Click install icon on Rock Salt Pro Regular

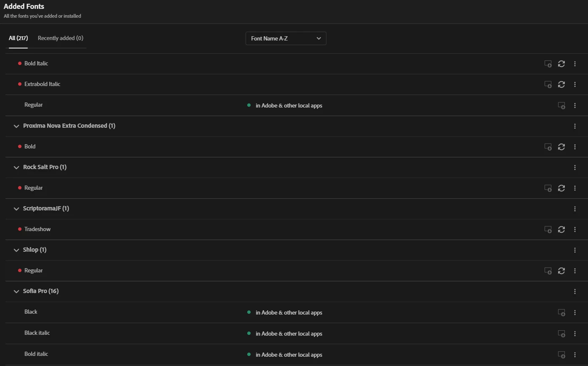pos(548,188)
